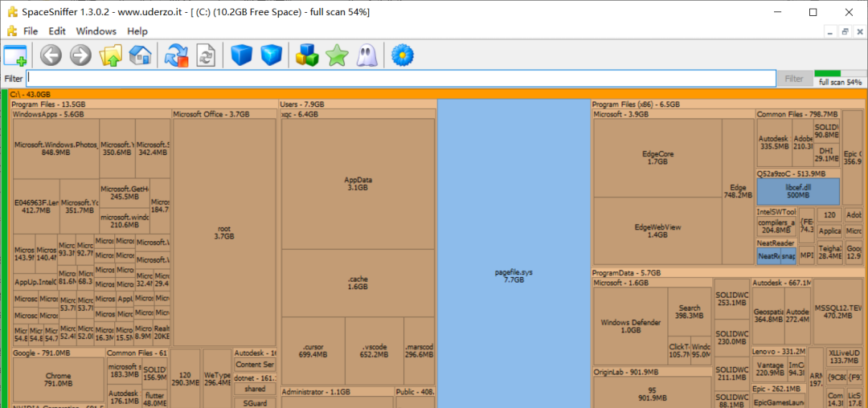The width and height of the screenshot is (868, 408).
Task: Open a new view window
Action: 15,56
